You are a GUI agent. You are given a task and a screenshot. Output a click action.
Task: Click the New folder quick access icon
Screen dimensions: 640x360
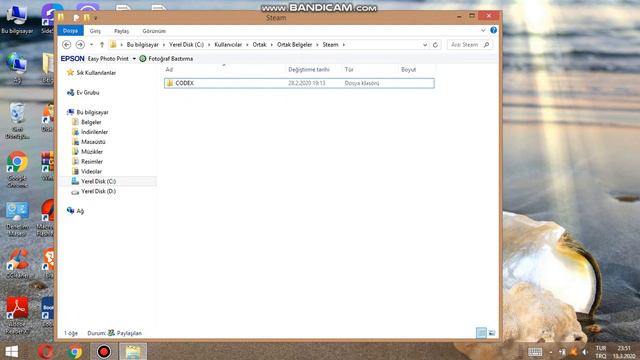87,18
